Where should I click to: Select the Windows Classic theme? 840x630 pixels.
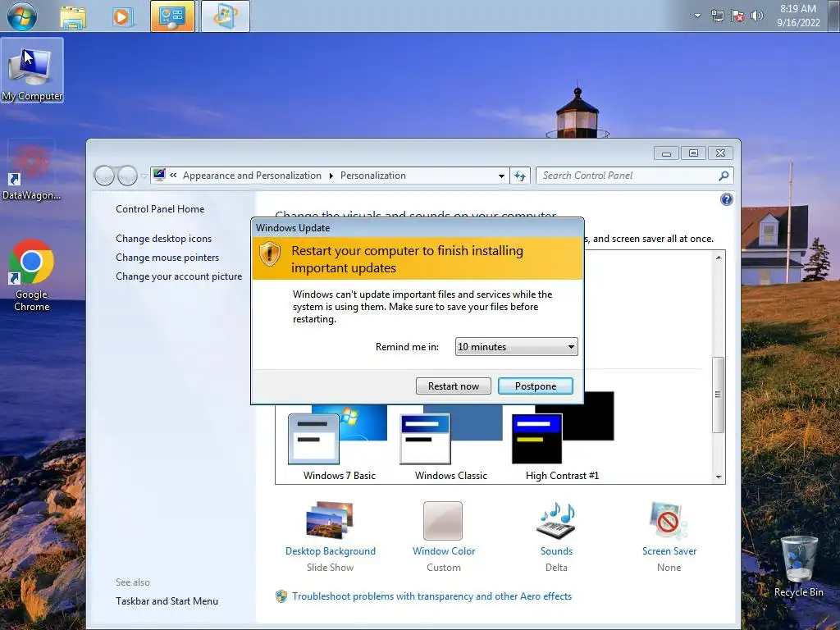click(451, 444)
